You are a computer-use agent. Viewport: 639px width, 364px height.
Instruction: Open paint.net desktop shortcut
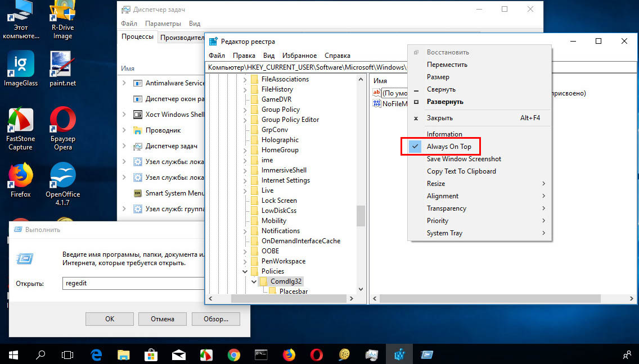click(x=62, y=68)
